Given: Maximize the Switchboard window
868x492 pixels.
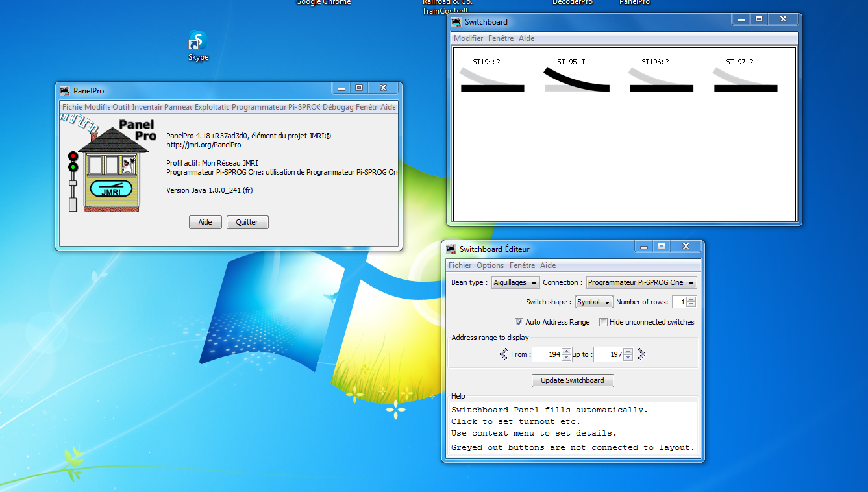Looking at the screenshot, I should (x=758, y=19).
